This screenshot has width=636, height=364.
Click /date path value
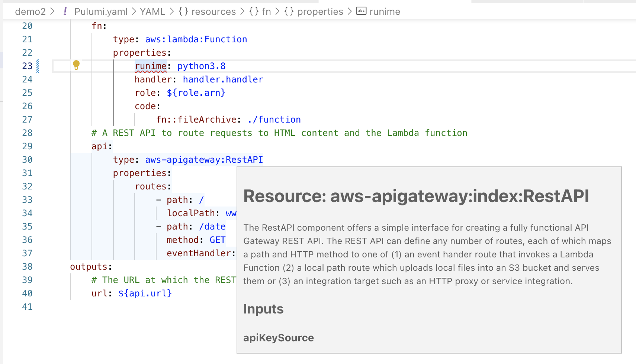coord(212,227)
